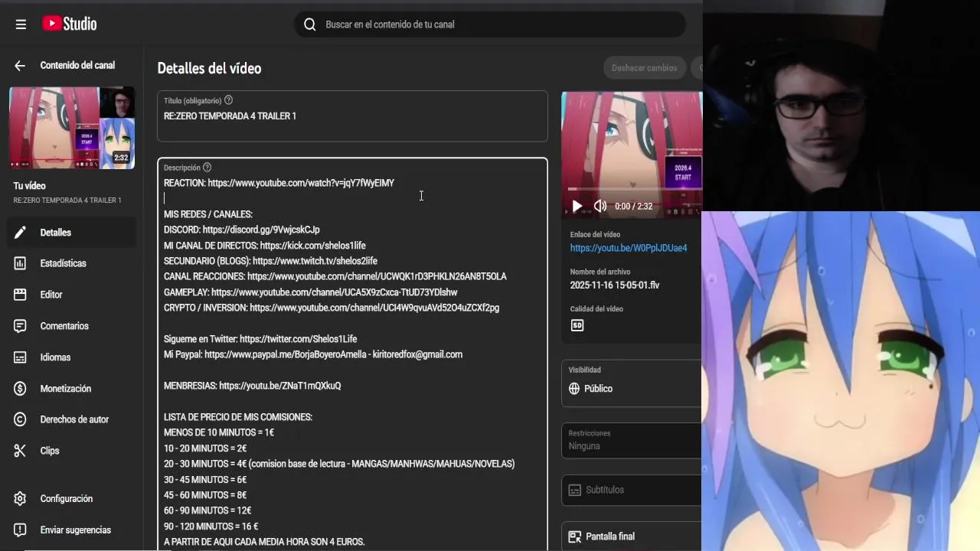This screenshot has width=980, height=551.
Task: Open the youtu.be video link
Action: click(x=629, y=248)
